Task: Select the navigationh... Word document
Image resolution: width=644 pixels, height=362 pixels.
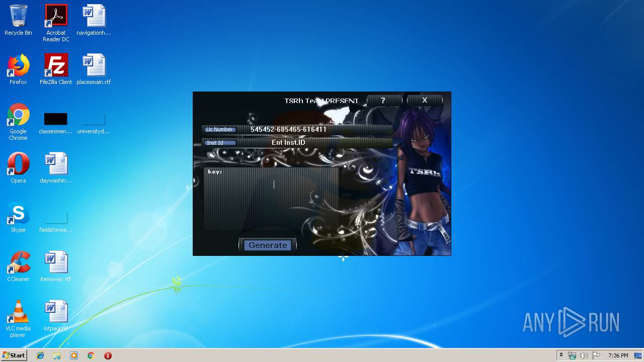Action: (94, 20)
